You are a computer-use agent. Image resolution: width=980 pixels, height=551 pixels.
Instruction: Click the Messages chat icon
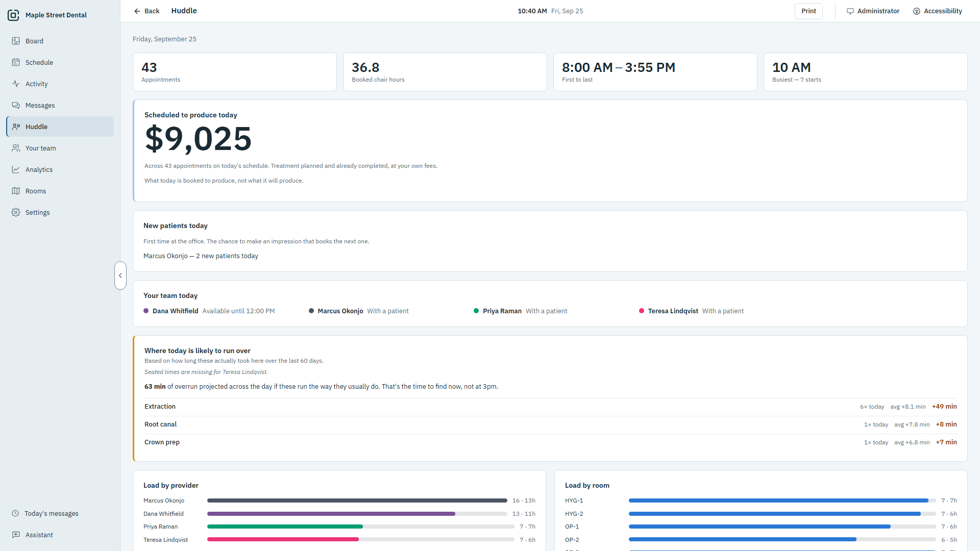point(16,105)
